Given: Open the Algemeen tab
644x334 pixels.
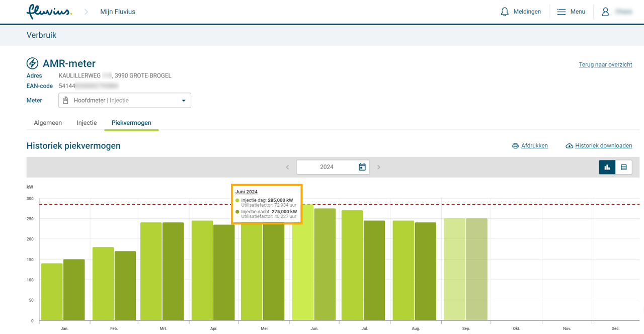Looking at the screenshot, I should coord(48,123).
